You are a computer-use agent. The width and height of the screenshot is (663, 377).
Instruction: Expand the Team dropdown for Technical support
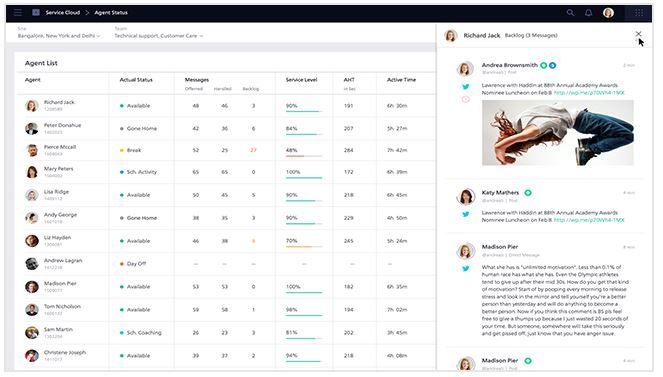[159, 36]
